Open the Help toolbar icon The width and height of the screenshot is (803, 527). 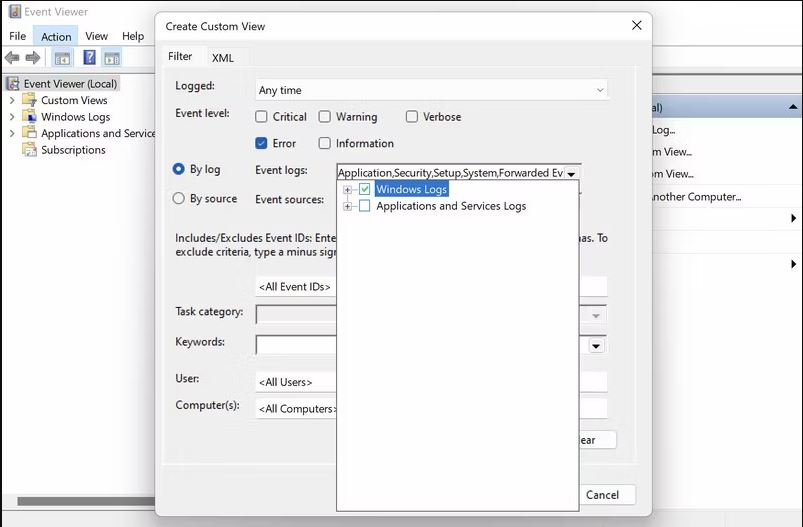[x=89, y=57]
